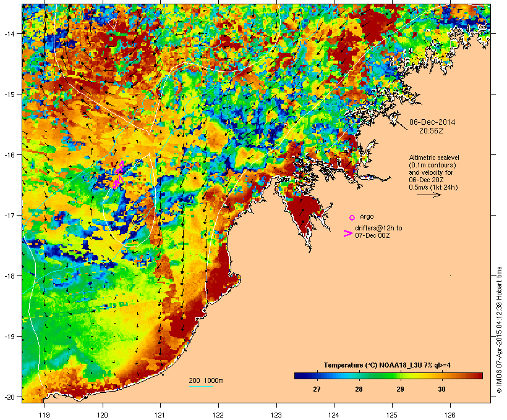Click the 07-Dec 00Z legend line

point(372,235)
